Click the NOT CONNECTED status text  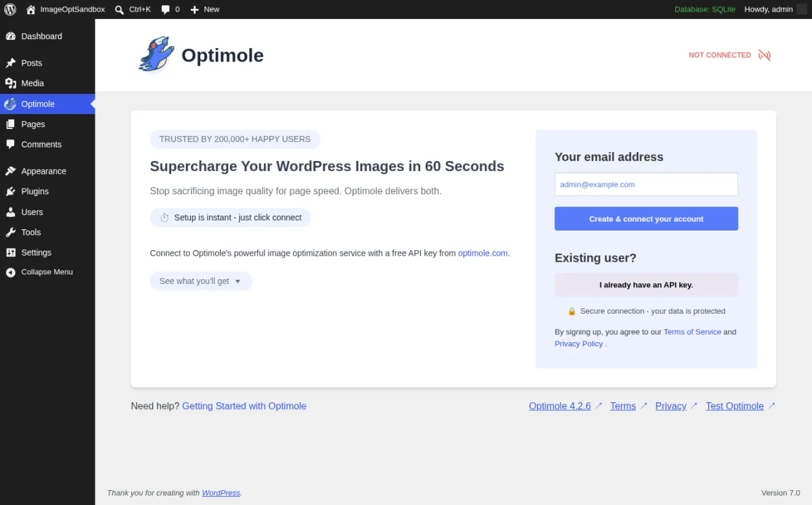tap(720, 55)
